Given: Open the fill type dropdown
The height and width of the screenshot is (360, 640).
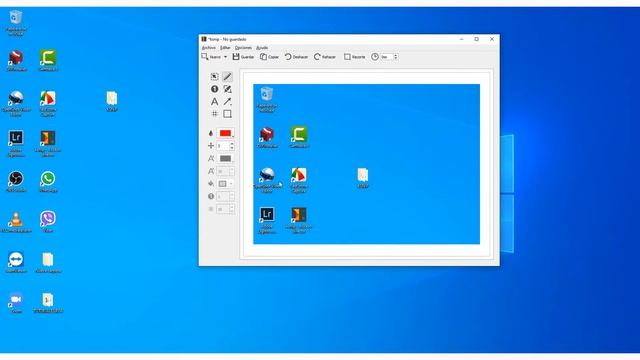Looking at the screenshot, I should click(225, 184).
